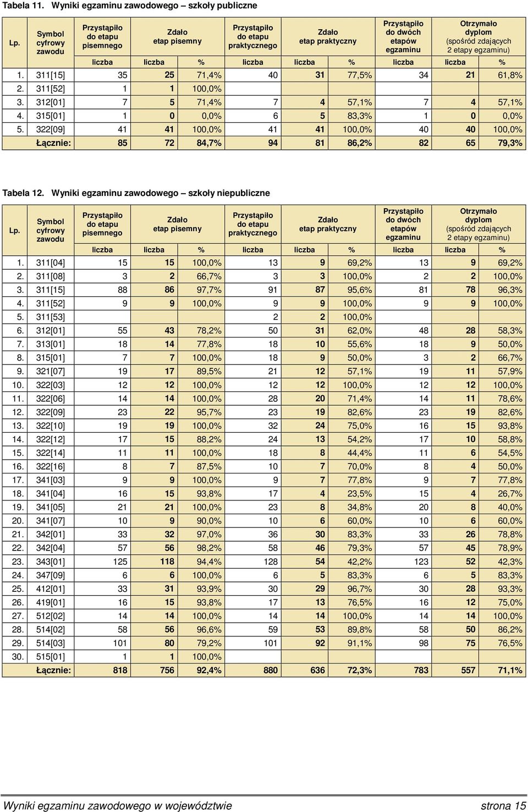Click page number 'strona 15' in footer

(503, 805)
